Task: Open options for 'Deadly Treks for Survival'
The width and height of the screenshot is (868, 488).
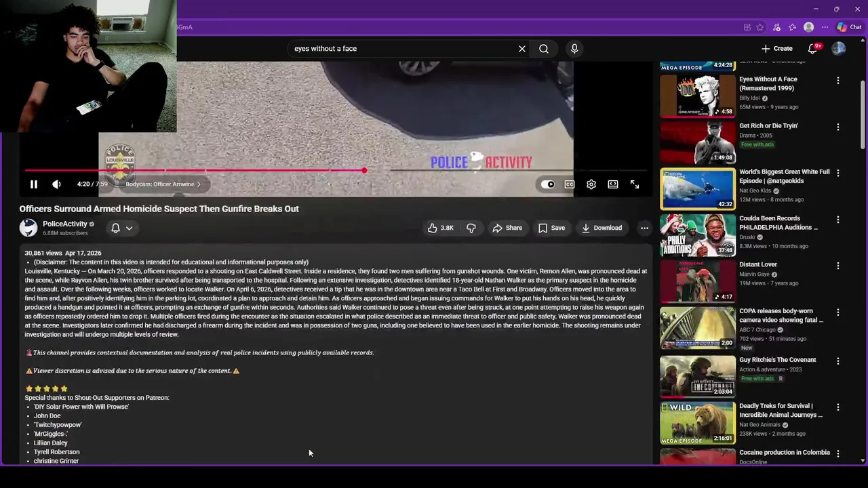Action: [x=838, y=407]
